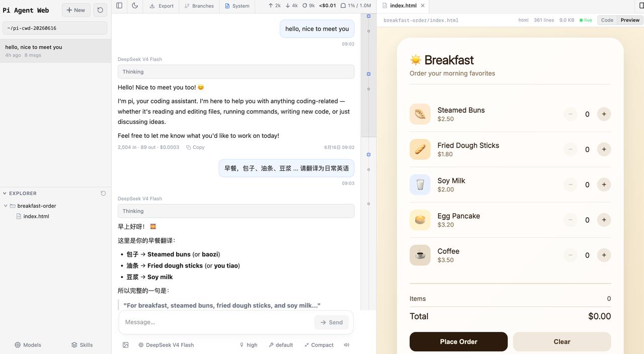Decrease Coffee quantity
644x354 pixels.
[x=571, y=255]
